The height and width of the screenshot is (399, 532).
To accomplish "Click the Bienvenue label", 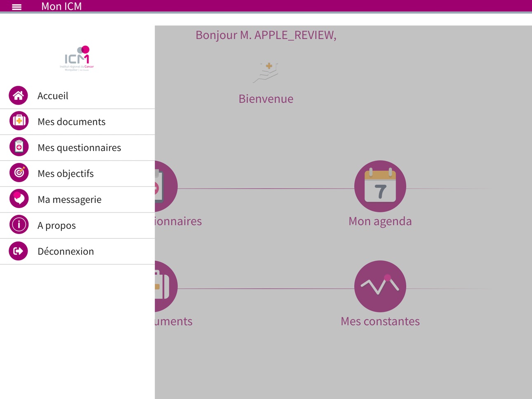I will 266,99.
